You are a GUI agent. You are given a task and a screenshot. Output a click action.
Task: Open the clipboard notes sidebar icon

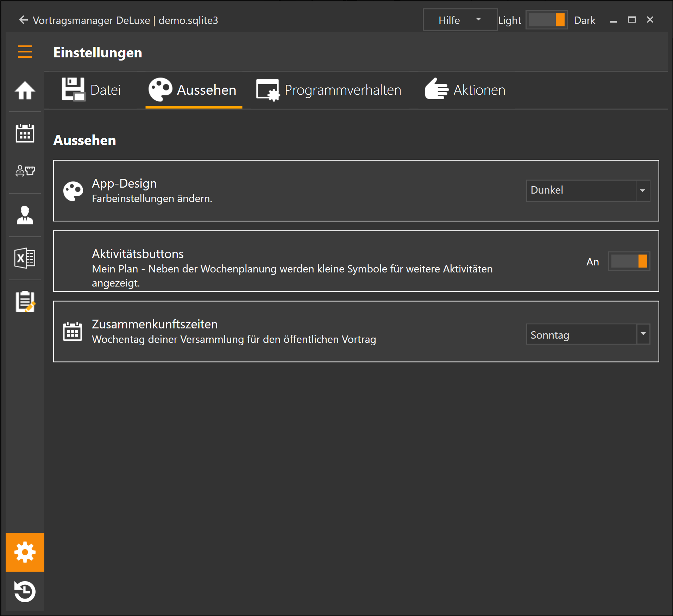click(x=25, y=301)
